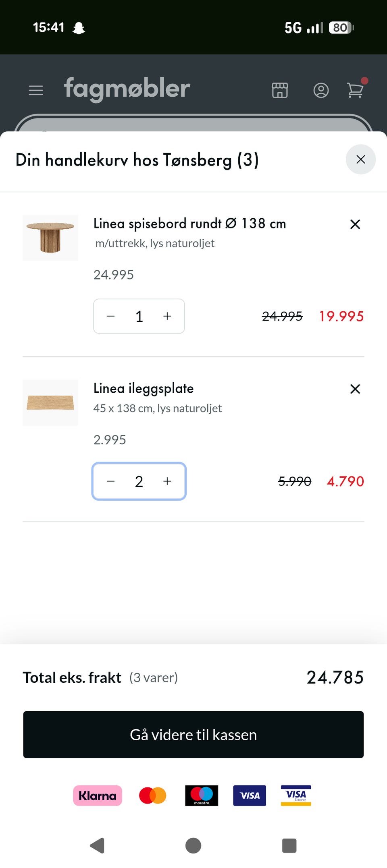Open Linea ileggsplate product title
The width and height of the screenshot is (387, 868).
(144, 388)
